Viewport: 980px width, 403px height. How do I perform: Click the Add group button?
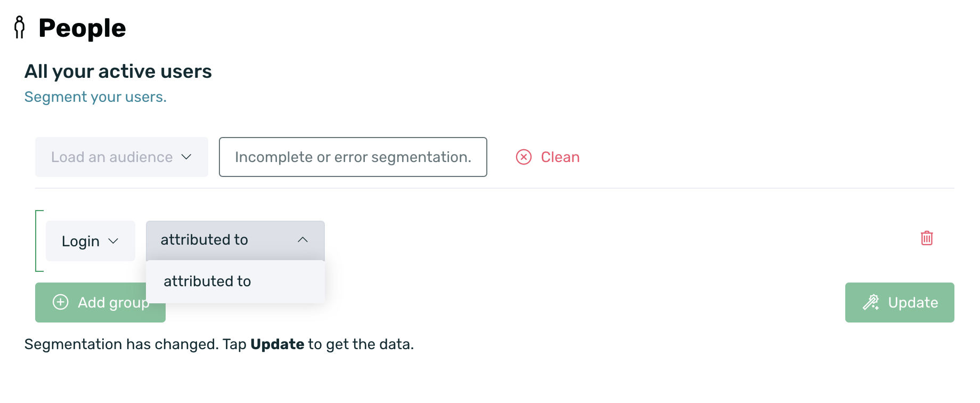tap(100, 302)
